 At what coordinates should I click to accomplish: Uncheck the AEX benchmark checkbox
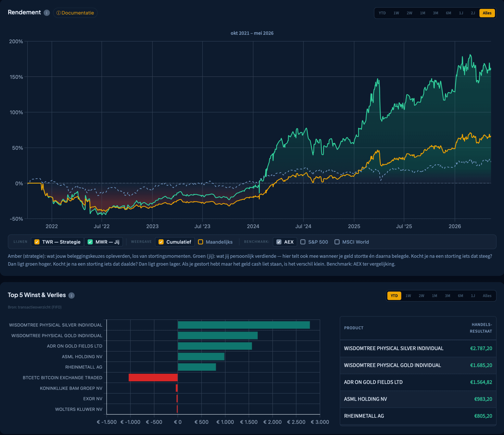[279, 242]
